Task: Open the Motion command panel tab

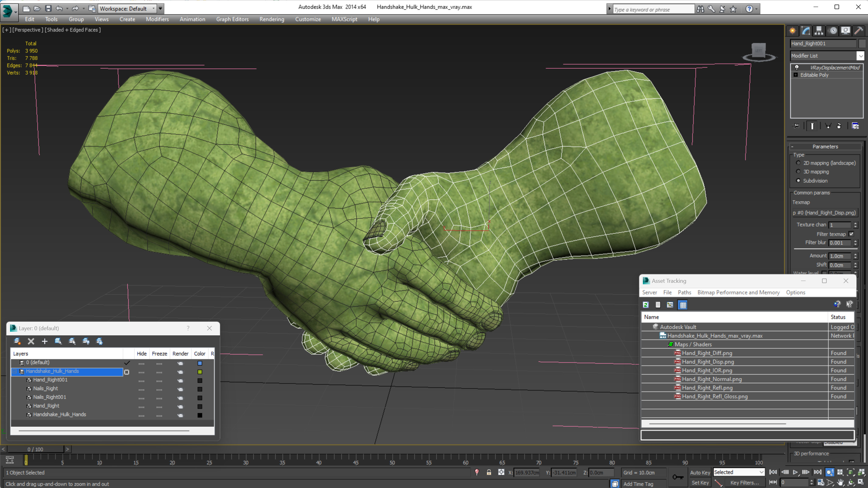Action: tap(833, 31)
